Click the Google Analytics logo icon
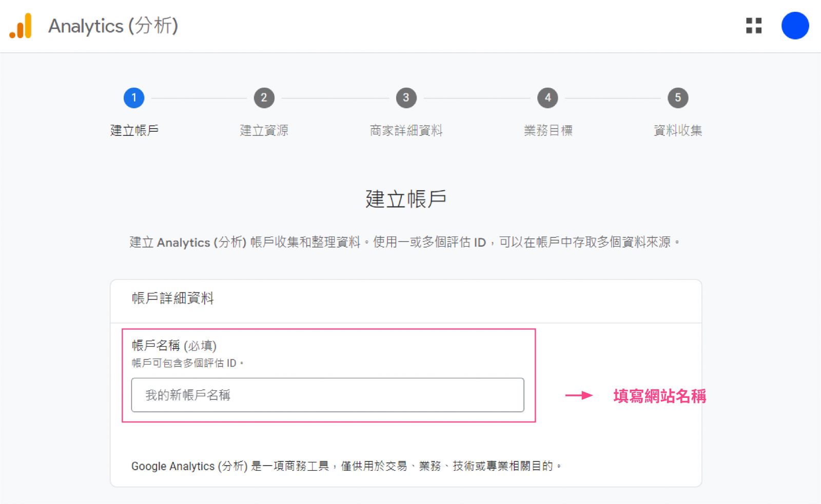This screenshot has width=821, height=504. [21, 26]
